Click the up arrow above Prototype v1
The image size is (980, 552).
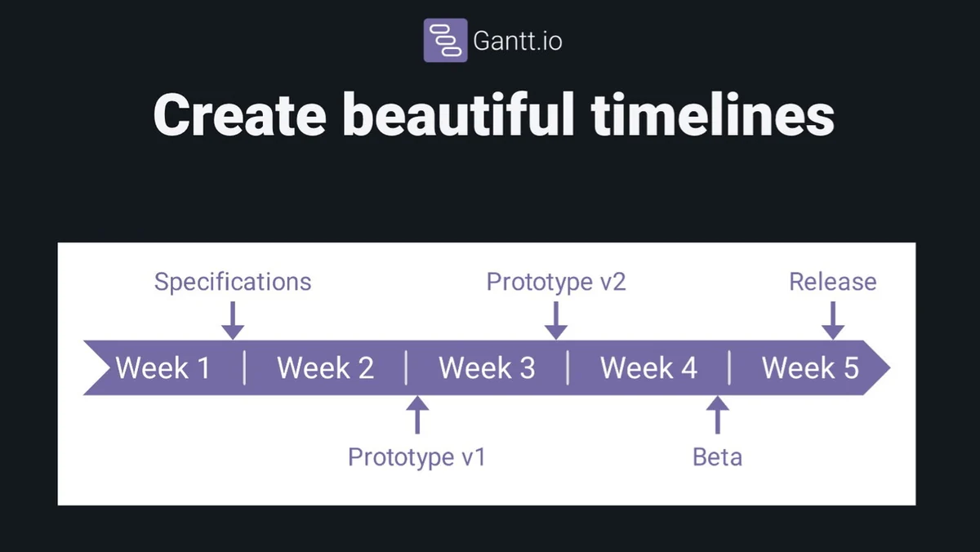[416, 415]
